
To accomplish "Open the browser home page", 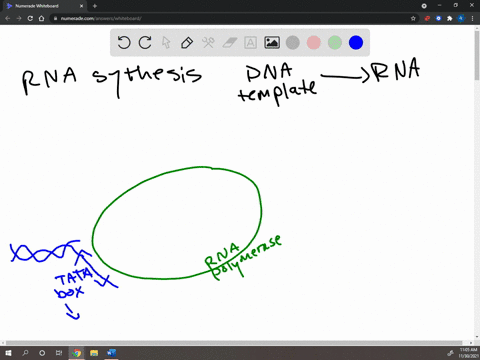I will point(41,18).
